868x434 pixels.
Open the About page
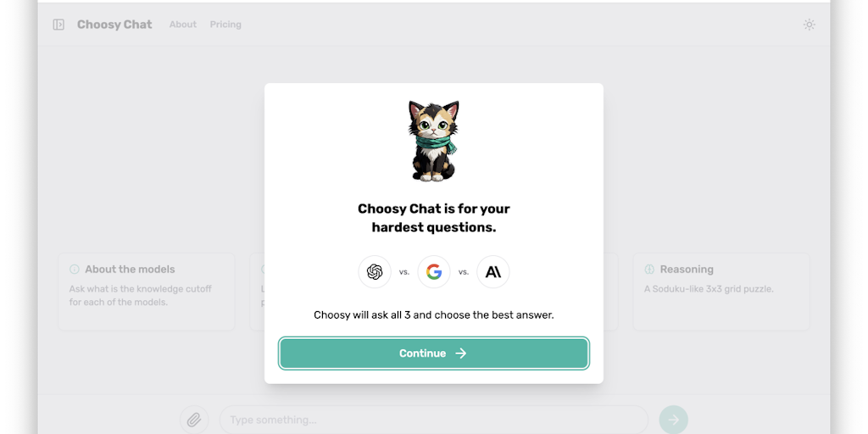[x=183, y=25]
